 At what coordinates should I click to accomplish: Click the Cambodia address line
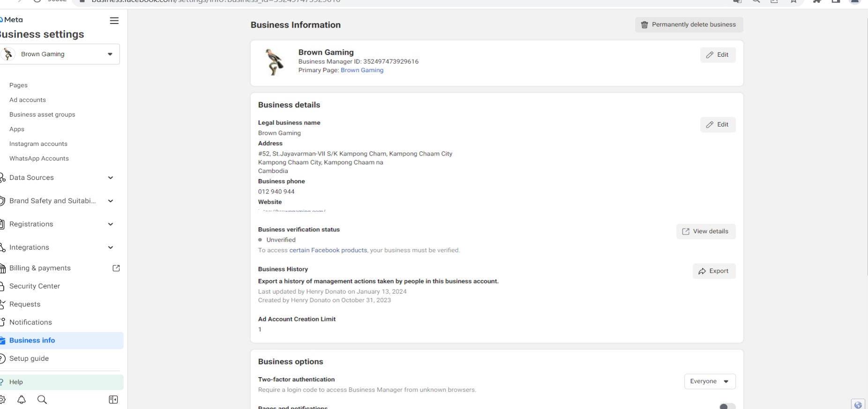pos(273,171)
